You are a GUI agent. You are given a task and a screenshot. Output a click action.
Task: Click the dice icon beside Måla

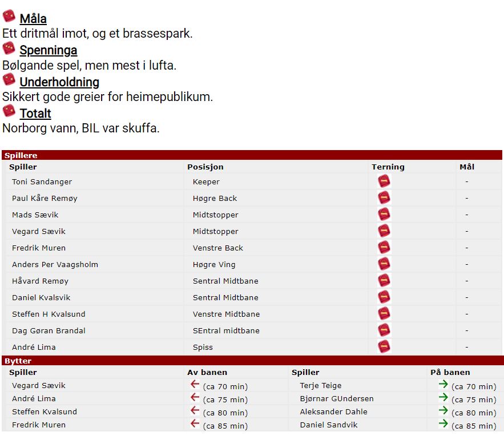click(9, 16)
